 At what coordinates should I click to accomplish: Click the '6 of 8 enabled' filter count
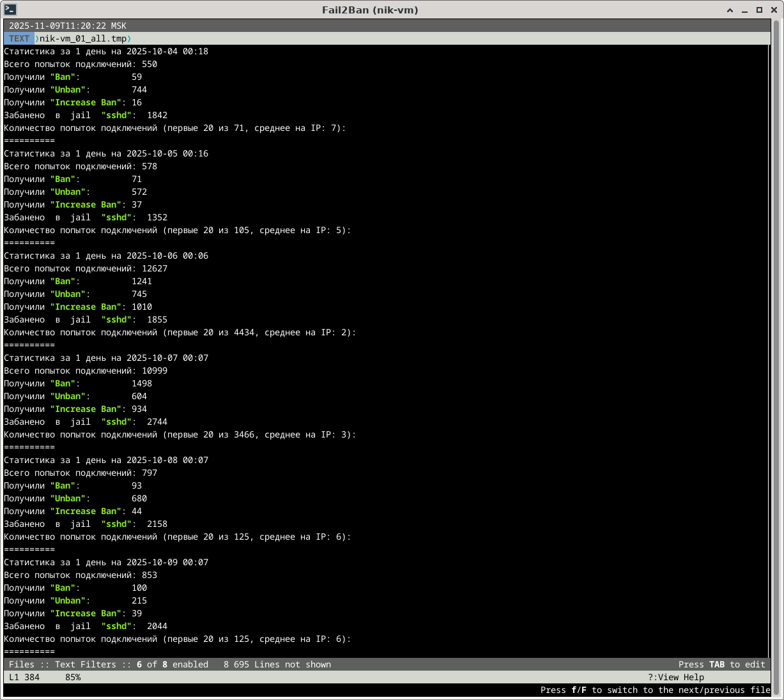(173, 664)
